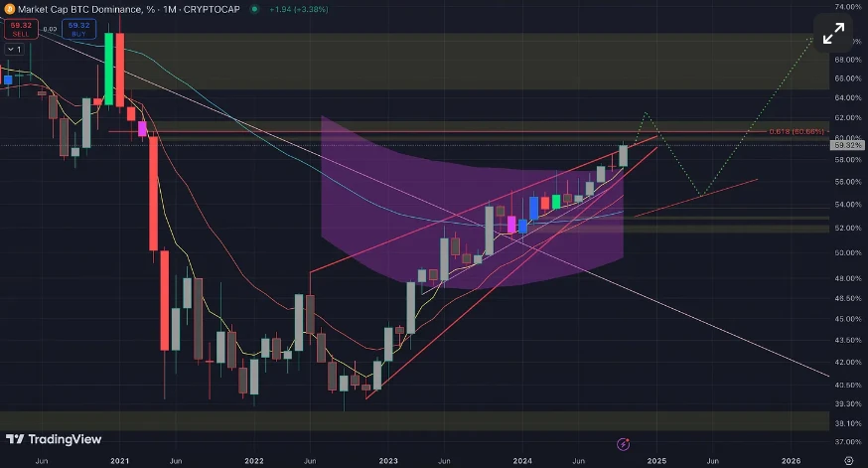
Task: Open chart settings gear icon
Action: point(848,461)
